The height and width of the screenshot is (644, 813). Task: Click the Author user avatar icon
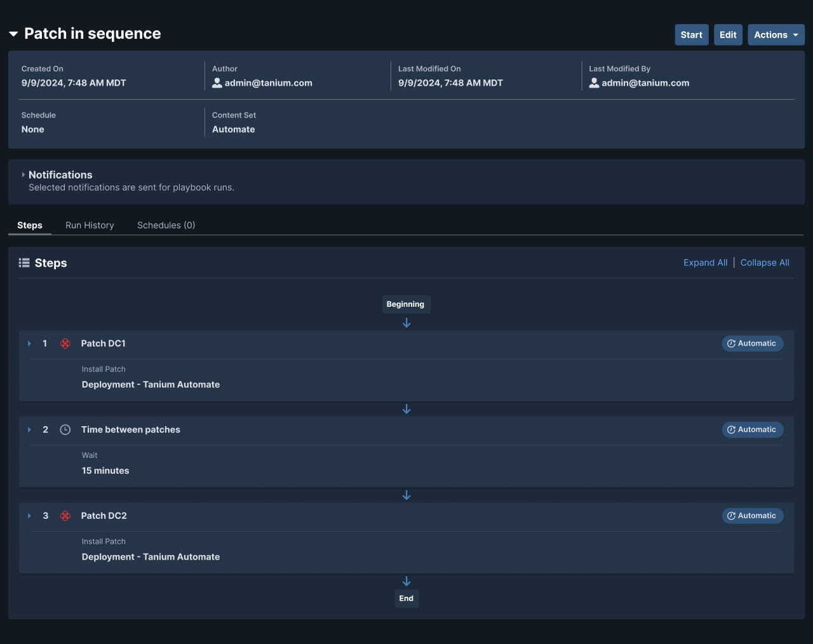(217, 83)
